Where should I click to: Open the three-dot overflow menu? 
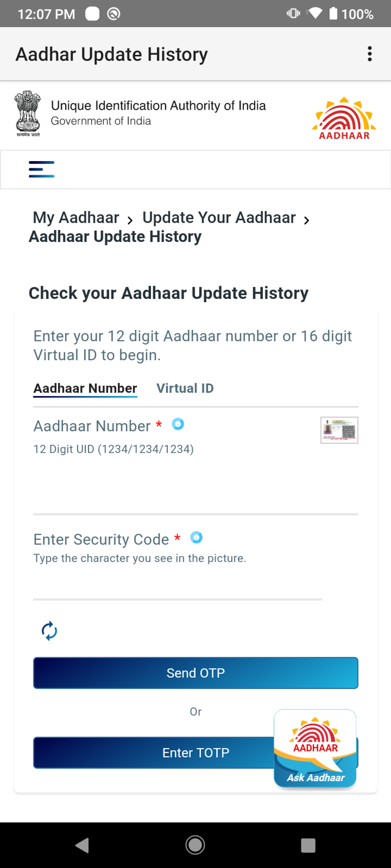[x=370, y=54]
